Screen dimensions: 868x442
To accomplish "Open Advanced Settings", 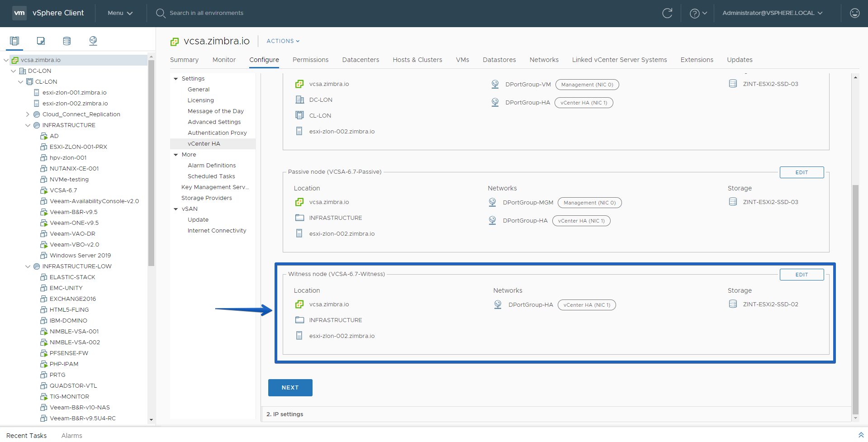I will tap(214, 122).
